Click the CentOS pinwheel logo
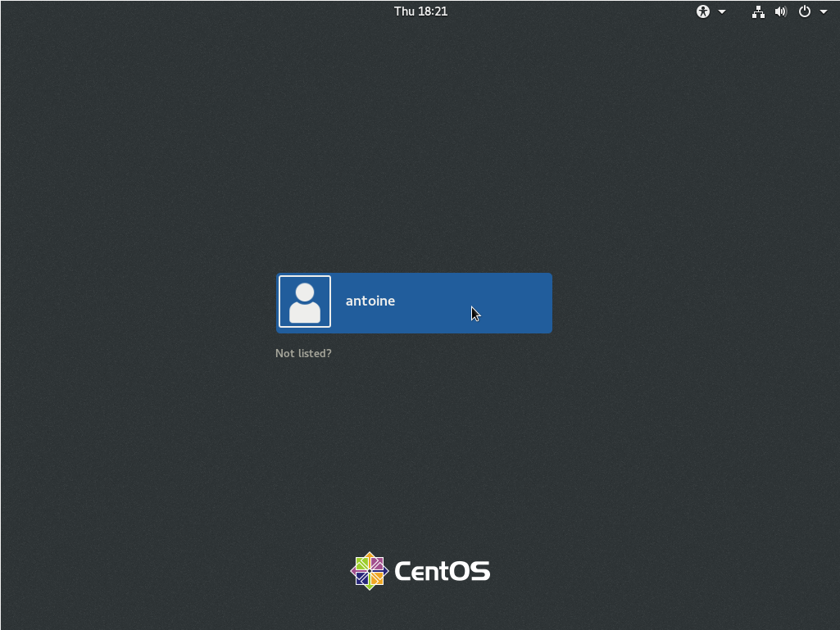The width and height of the screenshot is (840, 630). point(369,570)
